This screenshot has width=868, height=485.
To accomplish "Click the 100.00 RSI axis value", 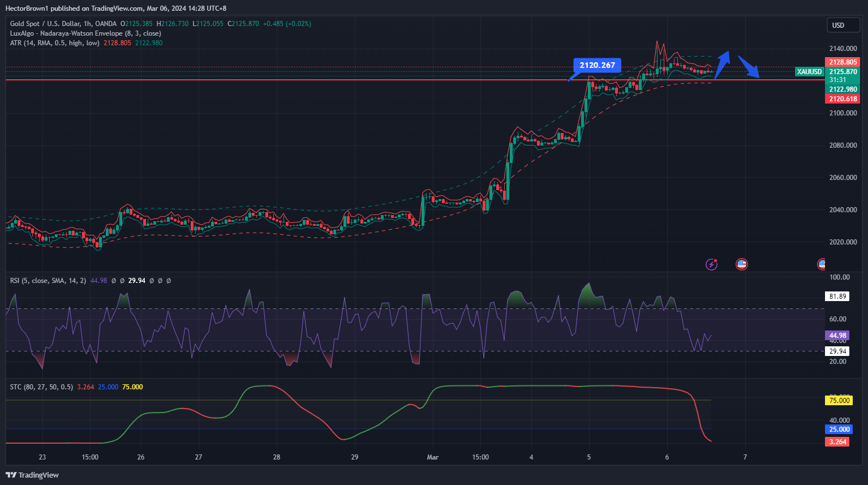I will coord(840,277).
